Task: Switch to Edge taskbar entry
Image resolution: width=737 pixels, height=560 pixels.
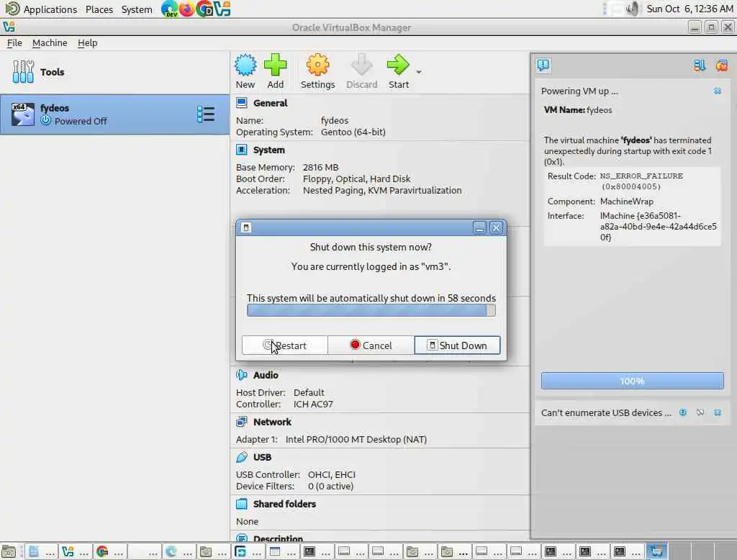Action: (x=179, y=551)
